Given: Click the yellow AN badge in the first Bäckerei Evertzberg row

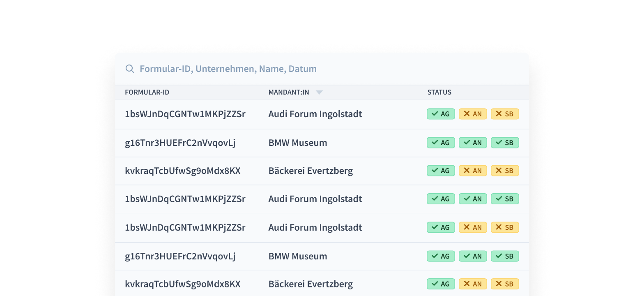Looking at the screenshot, I should pos(473,171).
